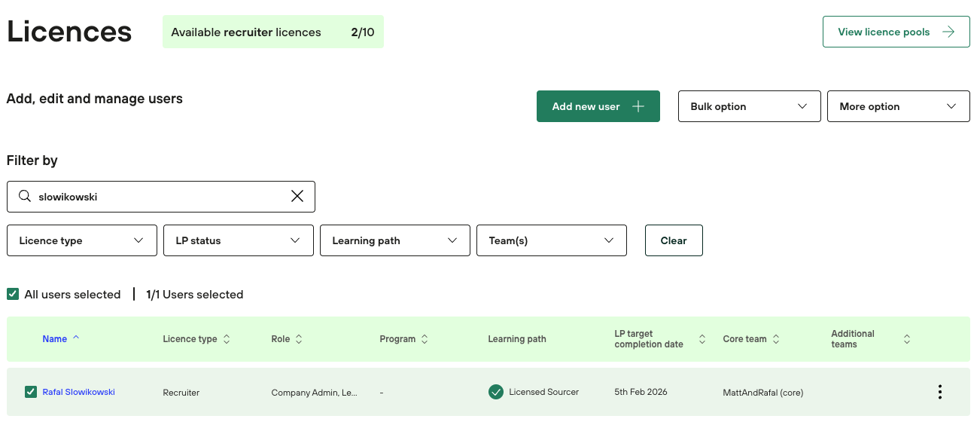Clear the search field with X icon

[x=297, y=197]
